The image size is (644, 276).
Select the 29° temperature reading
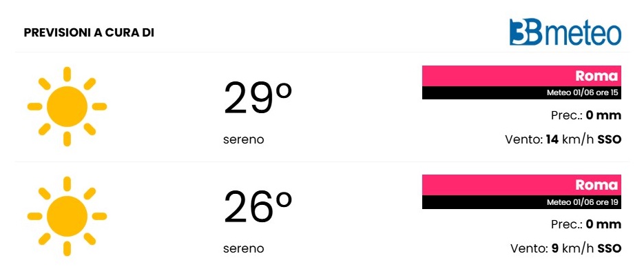[x=258, y=99]
